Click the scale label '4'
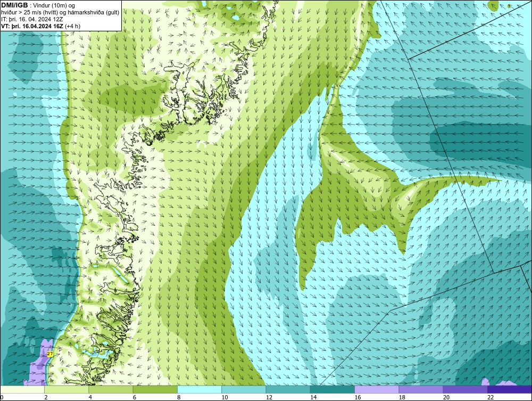 90,398
